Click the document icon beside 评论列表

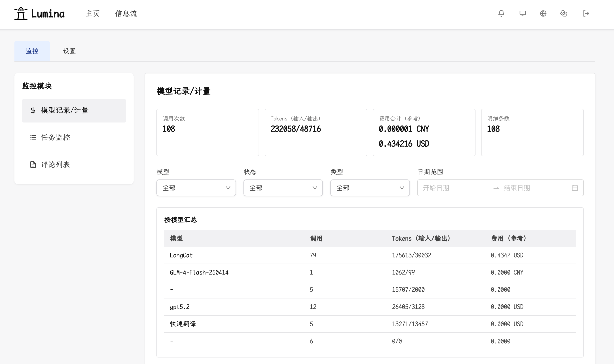(x=33, y=165)
